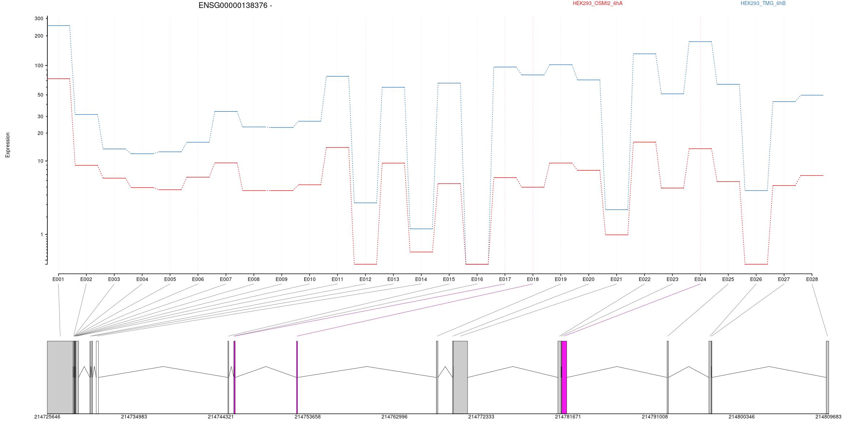Click exon label E016
Screen dimensions: 868x434
477,279
